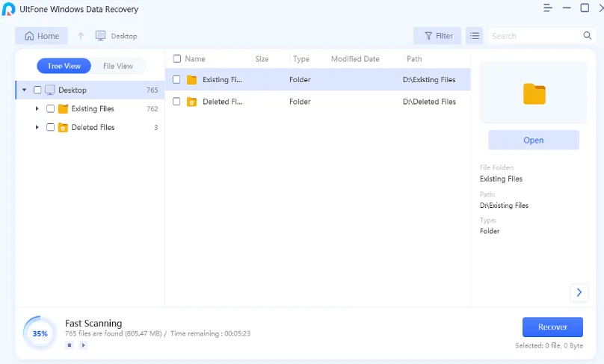Resume scan with play button
This screenshot has height=364, width=604.
tap(83, 345)
